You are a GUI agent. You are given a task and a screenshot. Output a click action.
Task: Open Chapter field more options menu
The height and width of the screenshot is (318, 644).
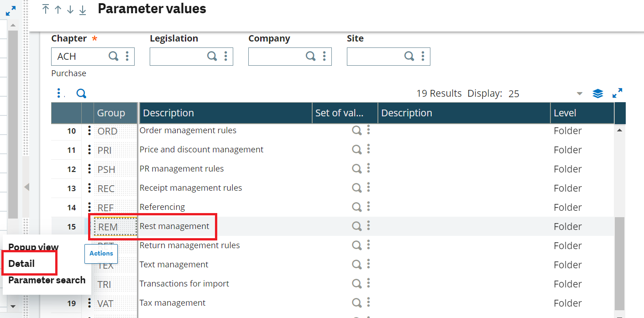127,56
